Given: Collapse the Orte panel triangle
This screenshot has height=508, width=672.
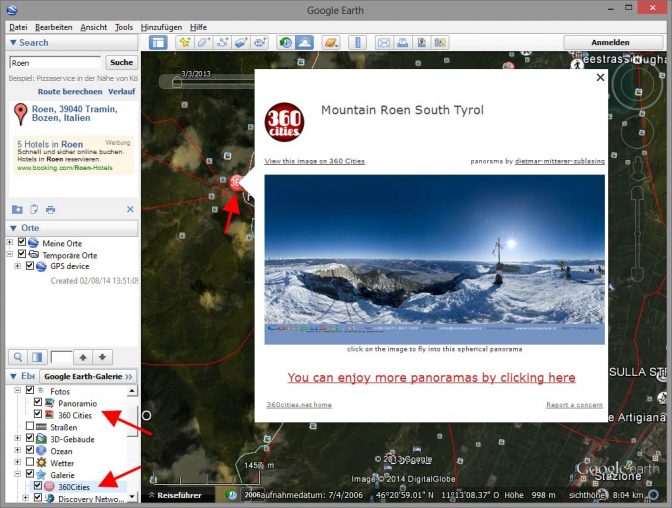Looking at the screenshot, I should [x=13, y=228].
